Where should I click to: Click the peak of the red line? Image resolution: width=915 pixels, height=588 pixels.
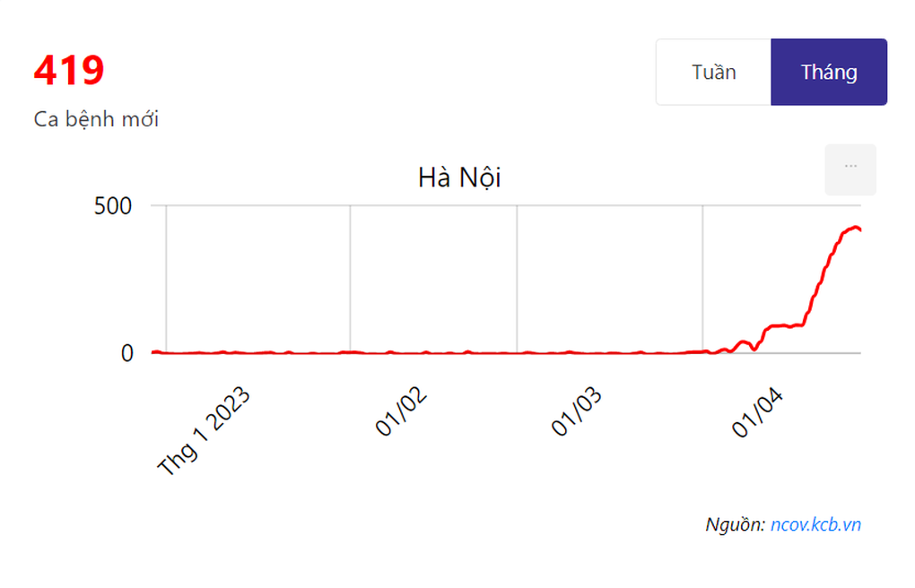[856, 228]
